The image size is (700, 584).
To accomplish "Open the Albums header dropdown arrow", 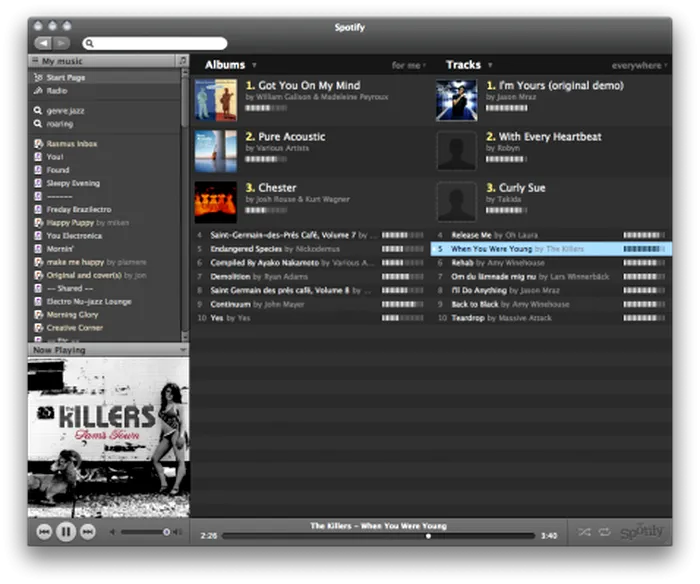I will pyautogui.click(x=254, y=65).
